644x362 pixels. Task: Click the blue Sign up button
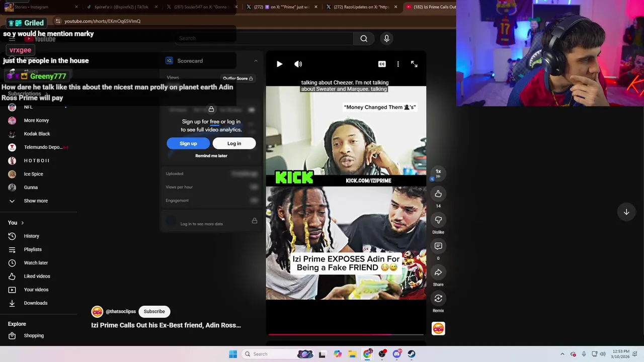(188, 143)
